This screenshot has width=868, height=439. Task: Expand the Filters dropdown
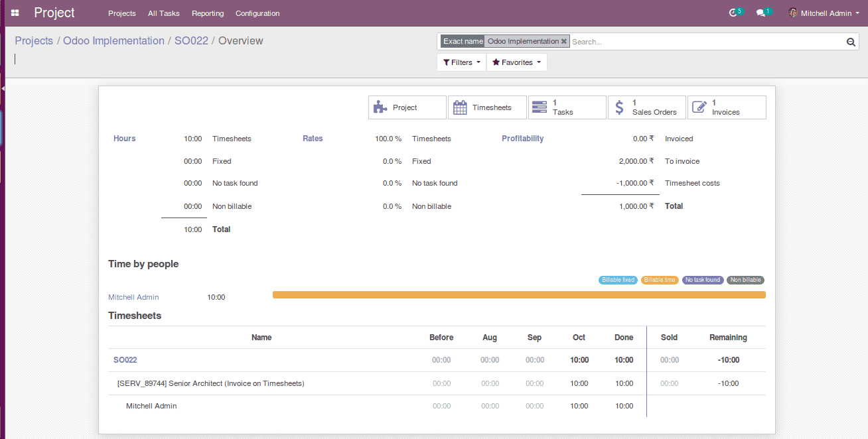coord(461,62)
